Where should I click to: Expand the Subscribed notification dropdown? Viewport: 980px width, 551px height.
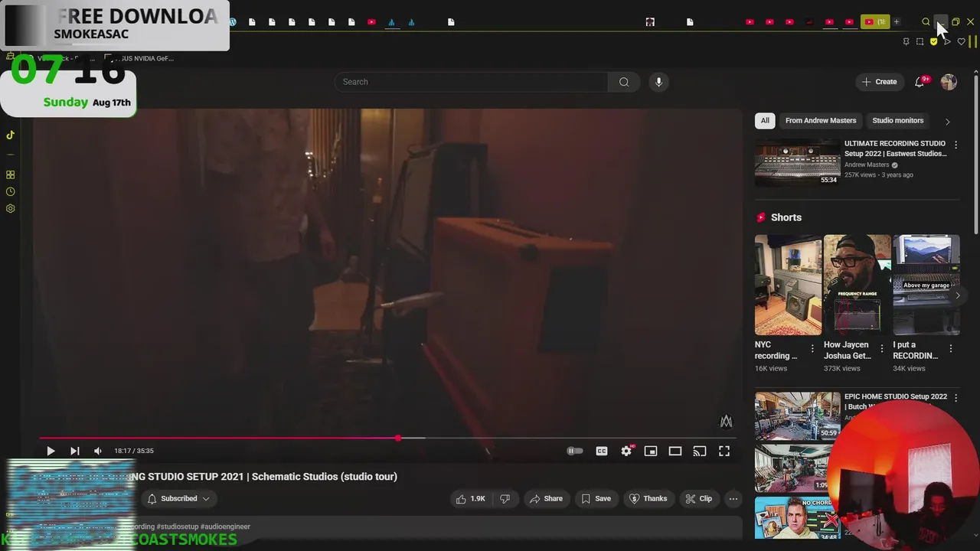178,498
